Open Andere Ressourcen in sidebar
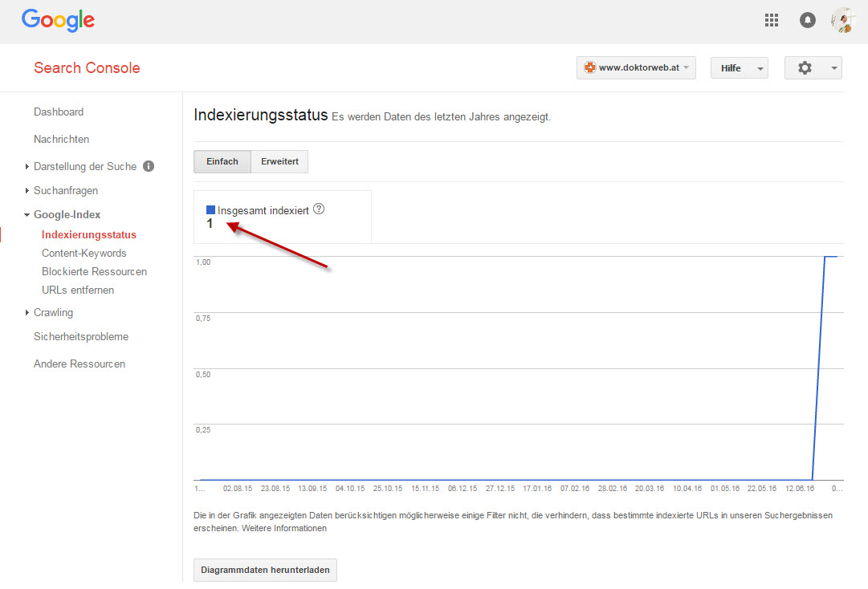868x589 pixels. click(79, 364)
